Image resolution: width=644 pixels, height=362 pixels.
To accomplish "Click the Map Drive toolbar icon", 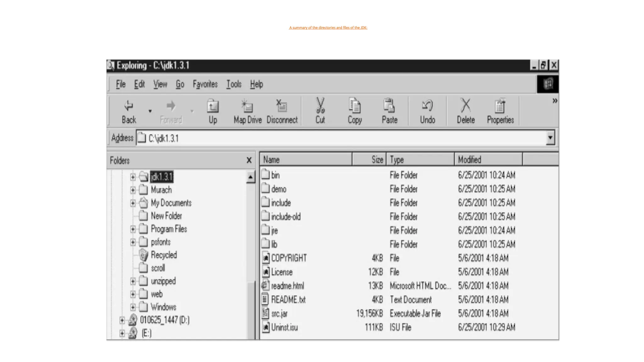I will 247,106.
